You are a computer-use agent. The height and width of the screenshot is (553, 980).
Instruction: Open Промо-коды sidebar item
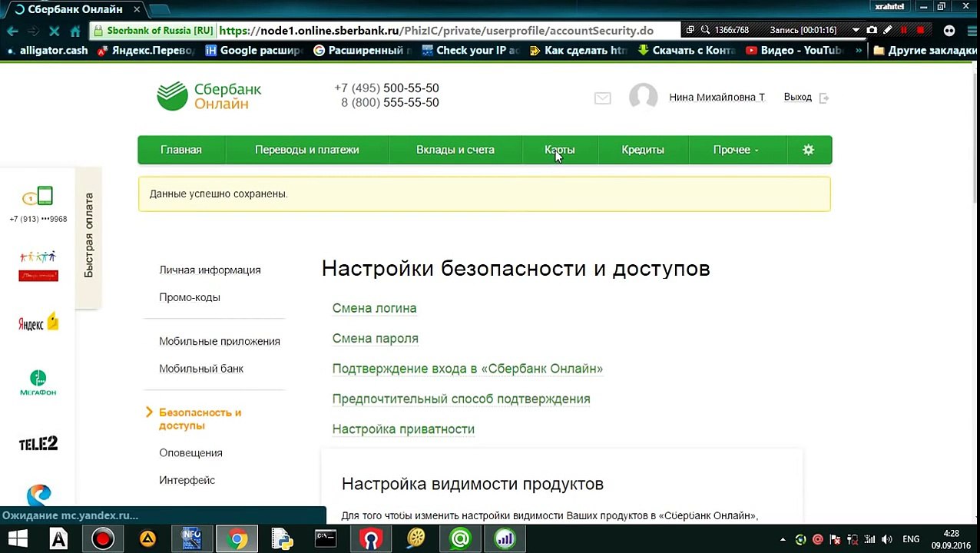pos(190,297)
